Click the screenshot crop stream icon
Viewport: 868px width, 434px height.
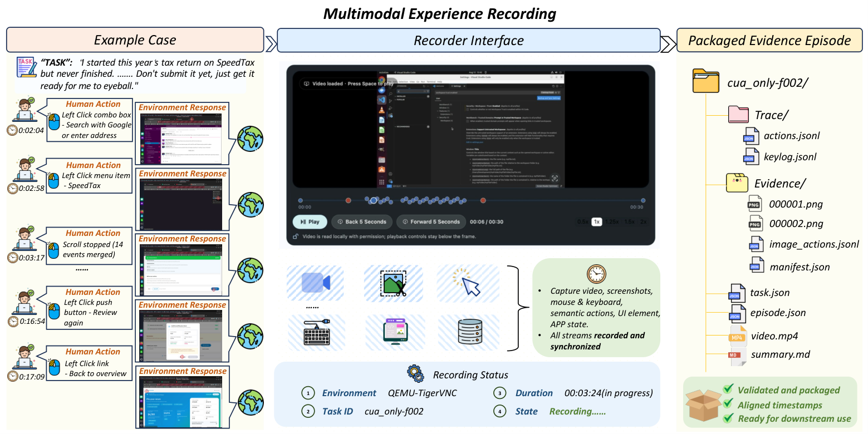(393, 283)
